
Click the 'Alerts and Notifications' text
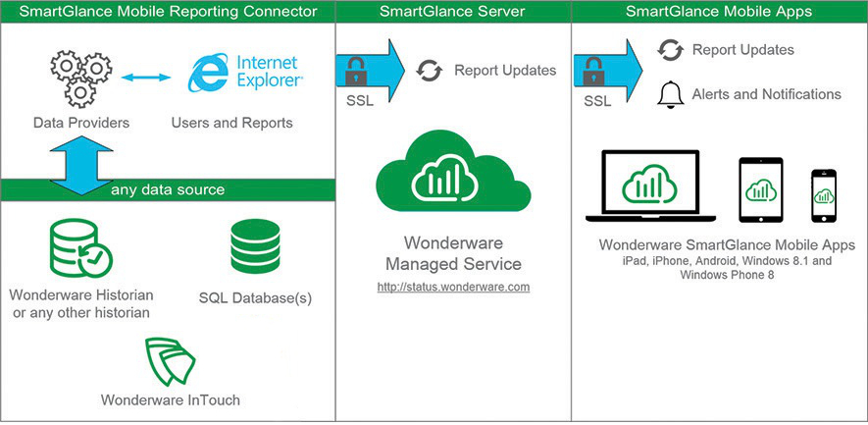coord(767,94)
